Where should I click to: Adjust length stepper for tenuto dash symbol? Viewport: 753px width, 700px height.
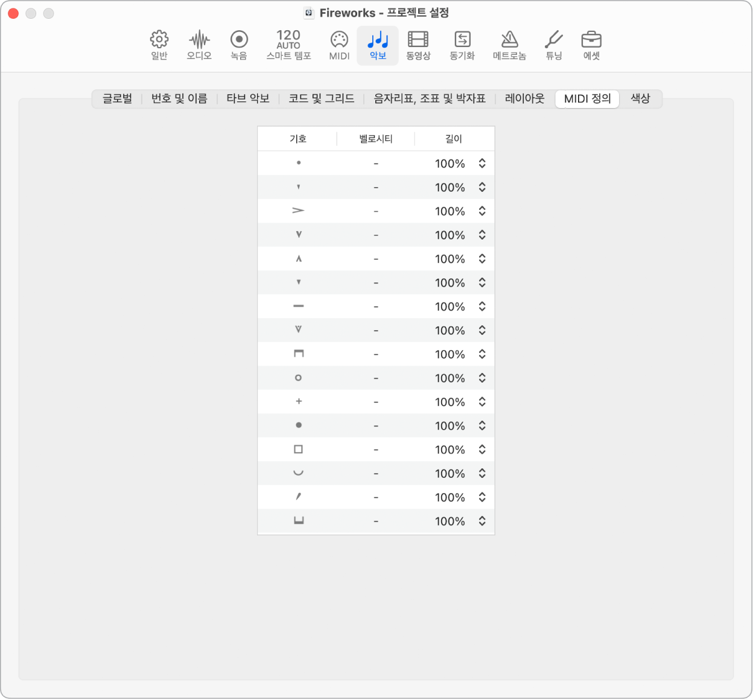click(482, 307)
